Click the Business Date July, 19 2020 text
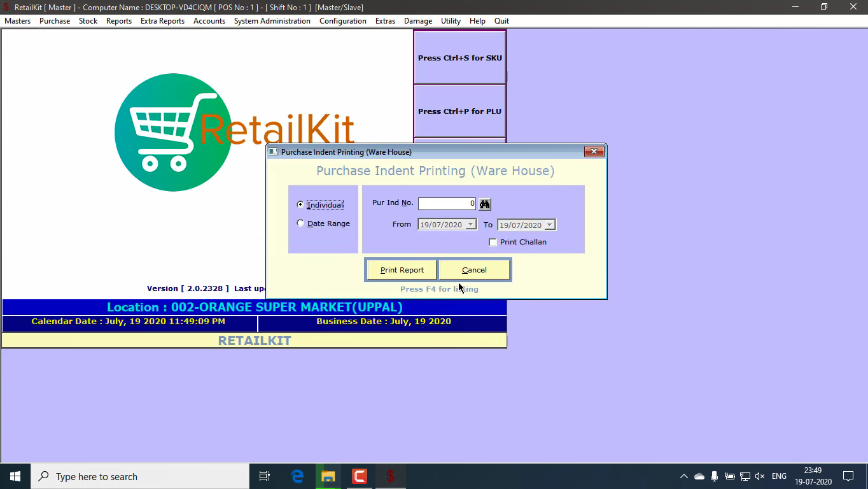The width and height of the screenshot is (868, 489). (x=384, y=322)
